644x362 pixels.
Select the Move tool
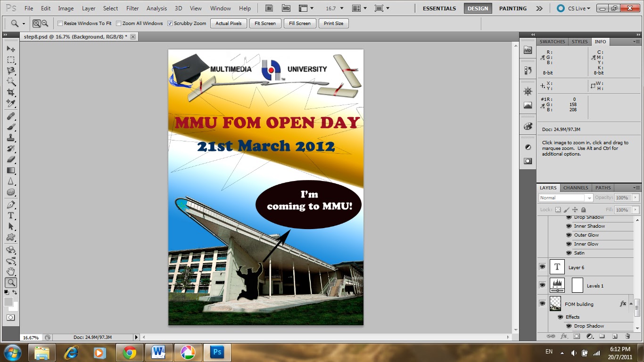pyautogui.click(x=11, y=49)
